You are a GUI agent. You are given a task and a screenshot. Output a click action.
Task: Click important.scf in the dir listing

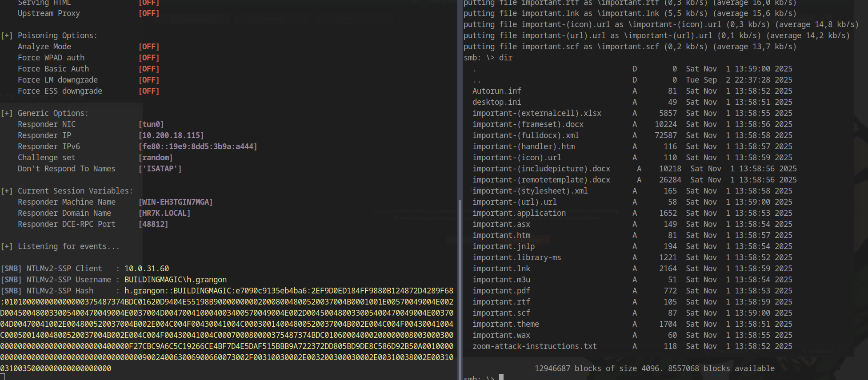tap(501, 313)
